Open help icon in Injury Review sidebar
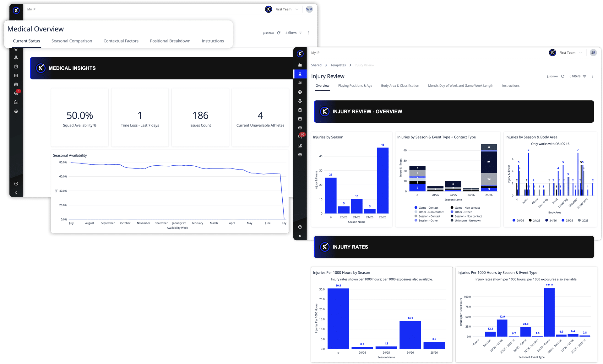This screenshot has width=603, height=364. [300, 227]
